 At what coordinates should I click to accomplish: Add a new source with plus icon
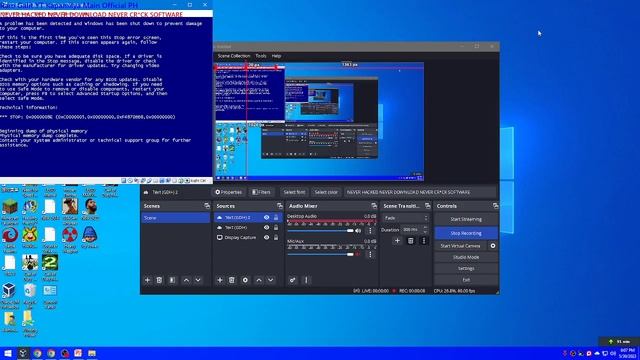(x=220, y=280)
